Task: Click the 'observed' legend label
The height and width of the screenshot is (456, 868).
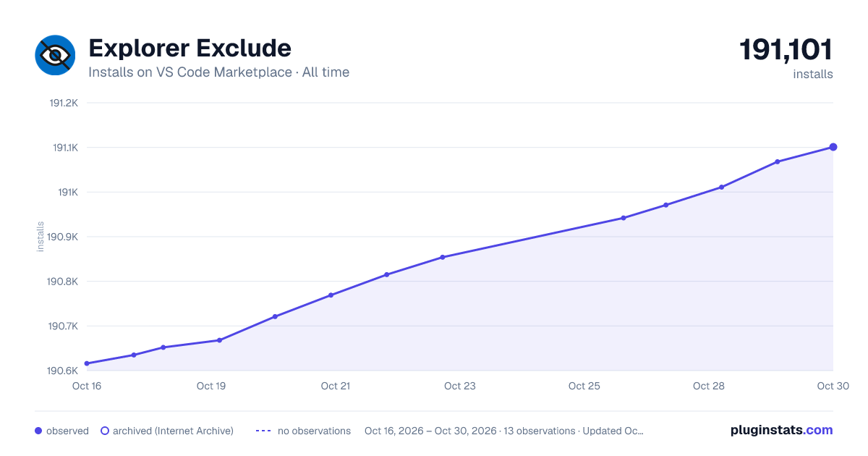Action: click(67, 431)
